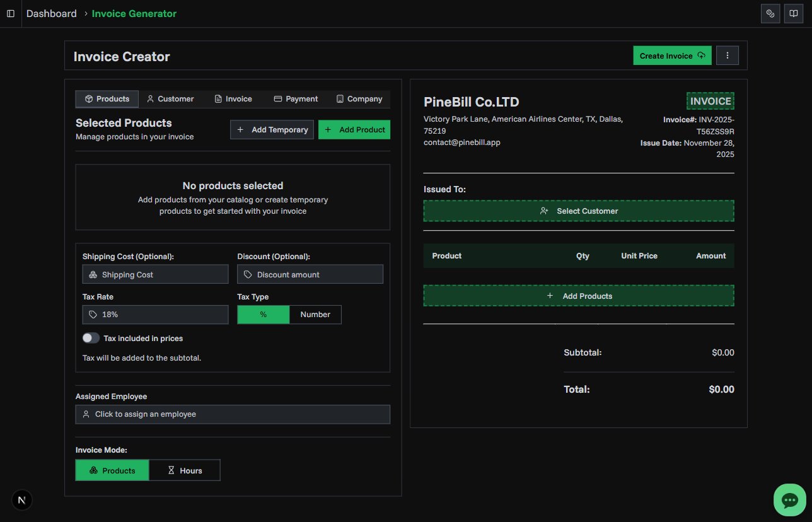Click the Subtotal $0.00 value
The image size is (812, 522).
click(723, 352)
